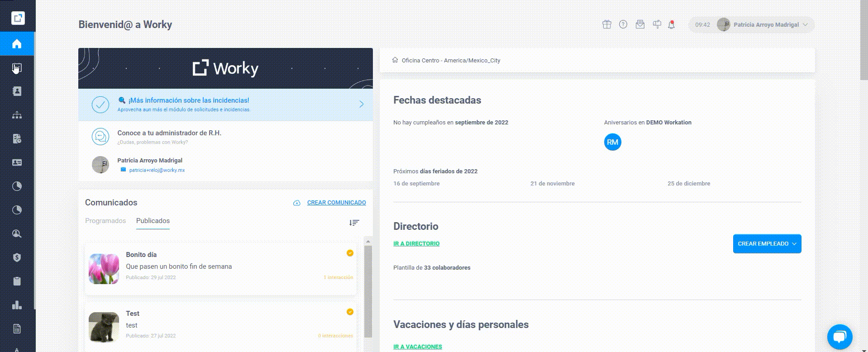The width and height of the screenshot is (868, 352).
Task: Click the 16 de septiembre holiday
Action: pos(416,183)
